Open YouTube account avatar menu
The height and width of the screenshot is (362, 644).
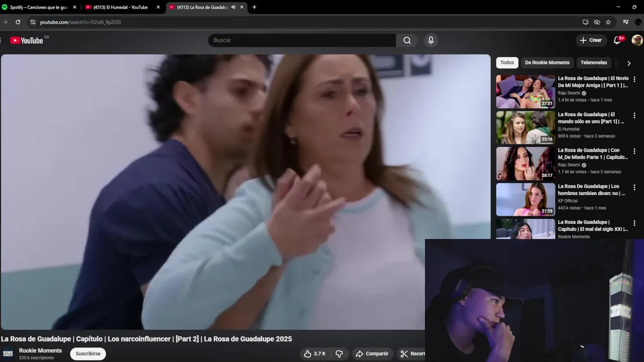(637, 40)
